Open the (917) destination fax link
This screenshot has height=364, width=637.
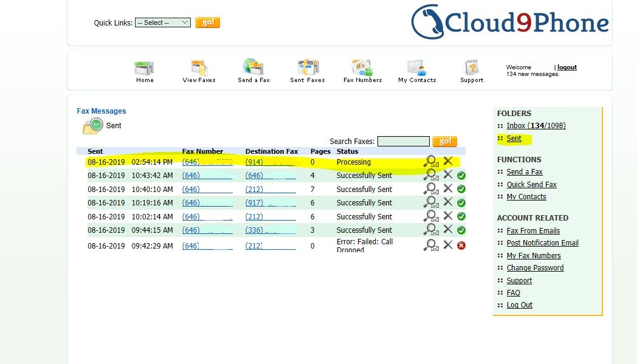click(x=270, y=202)
